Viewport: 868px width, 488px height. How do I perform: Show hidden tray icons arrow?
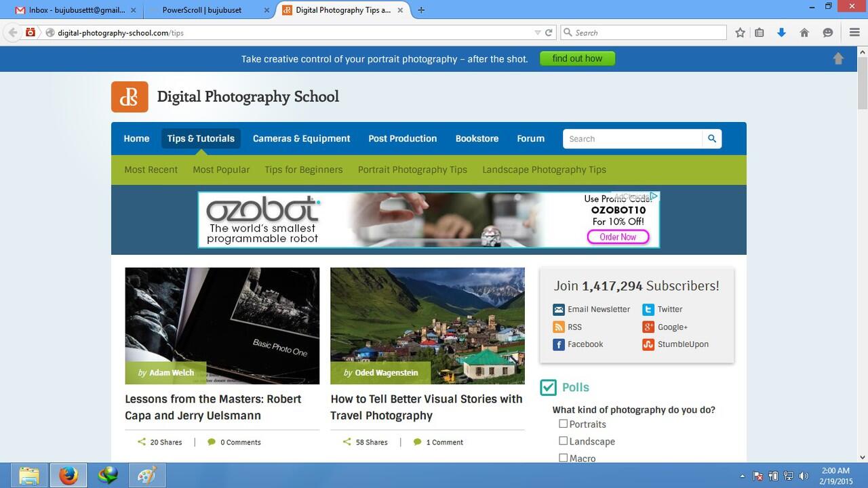(x=742, y=476)
